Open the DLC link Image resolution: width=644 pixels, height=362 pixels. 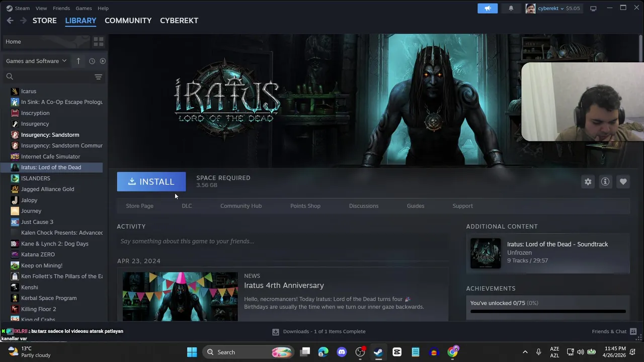187,206
